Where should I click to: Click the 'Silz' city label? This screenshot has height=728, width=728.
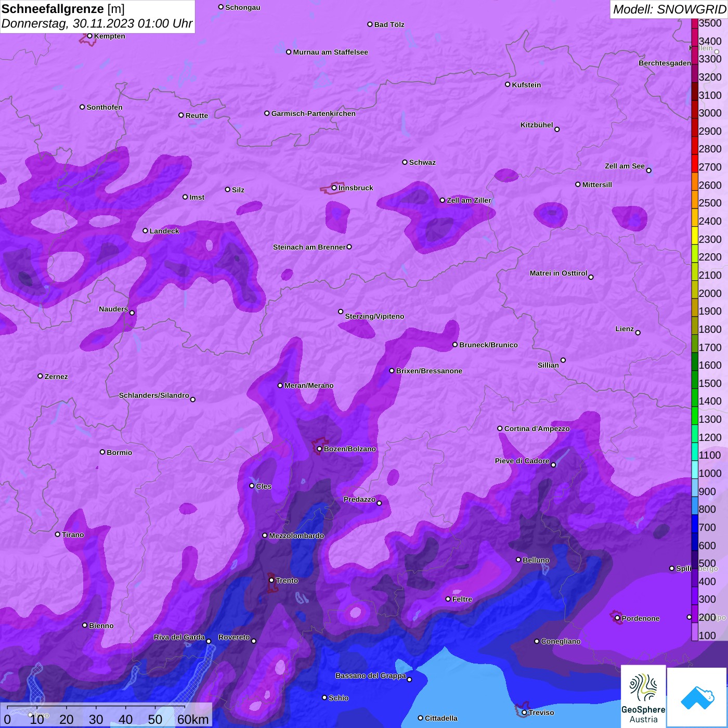(238, 190)
